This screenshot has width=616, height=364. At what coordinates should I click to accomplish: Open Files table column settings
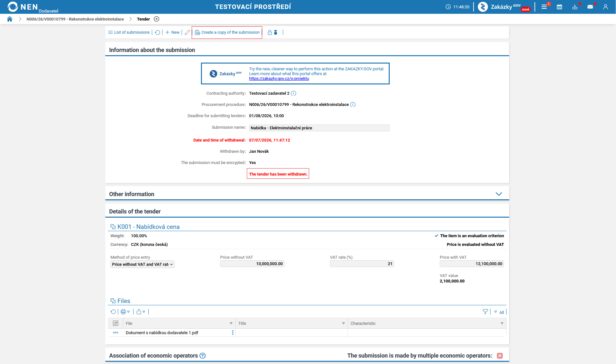pyautogui.click(x=116, y=323)
